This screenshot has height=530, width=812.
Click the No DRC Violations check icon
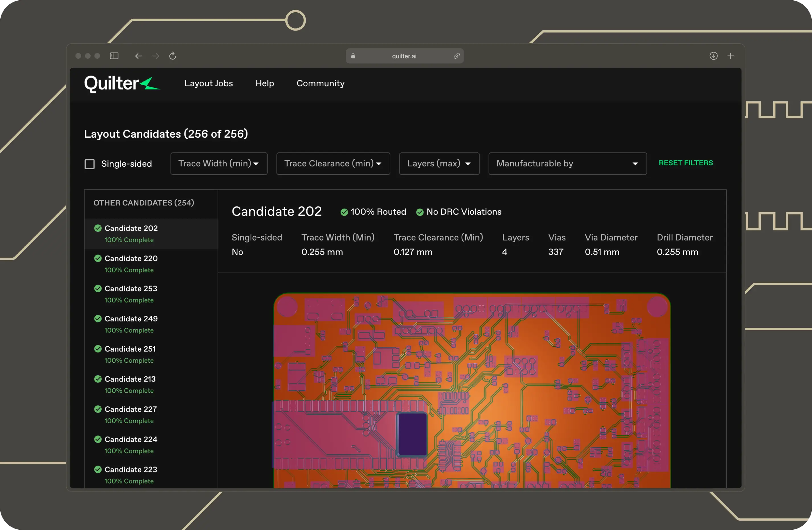point(420,212)
